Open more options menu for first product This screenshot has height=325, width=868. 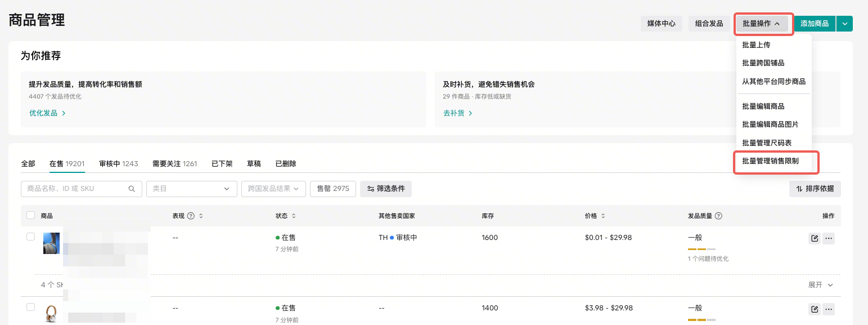828,238
